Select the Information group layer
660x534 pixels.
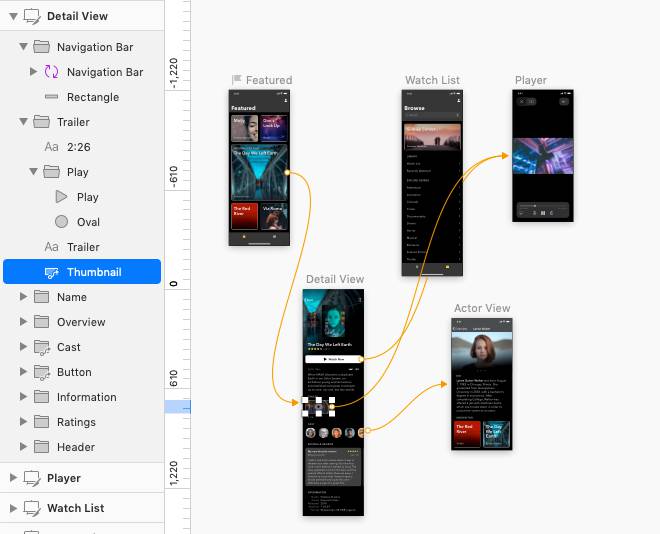coord(86,397)
